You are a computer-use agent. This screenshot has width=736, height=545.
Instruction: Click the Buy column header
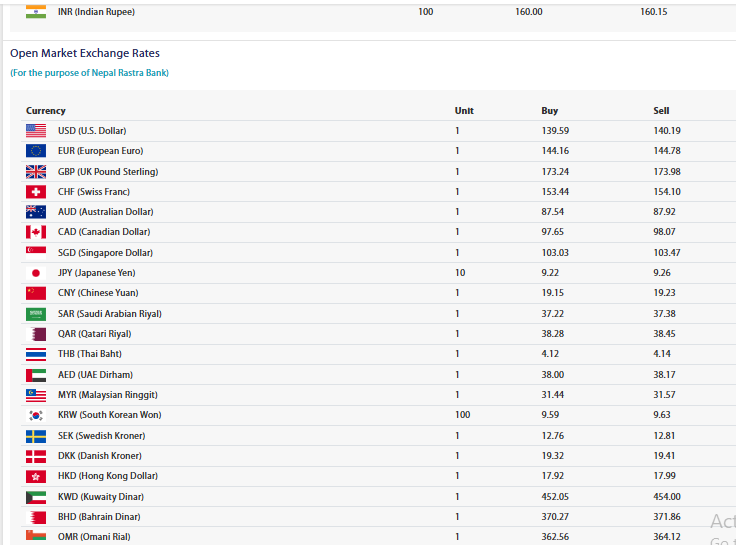(x=550, y=111)
